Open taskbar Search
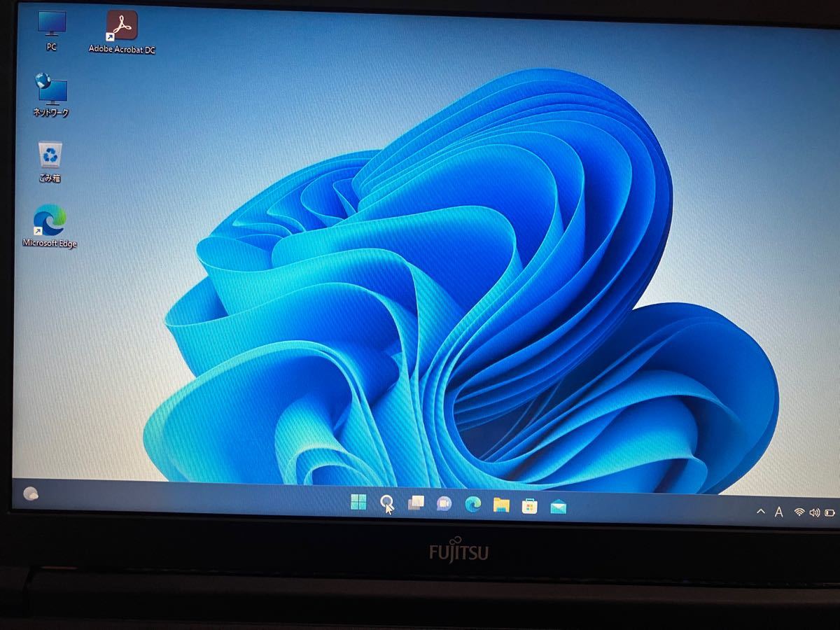Viewport: 840px width, 630px height. (386, 502)
